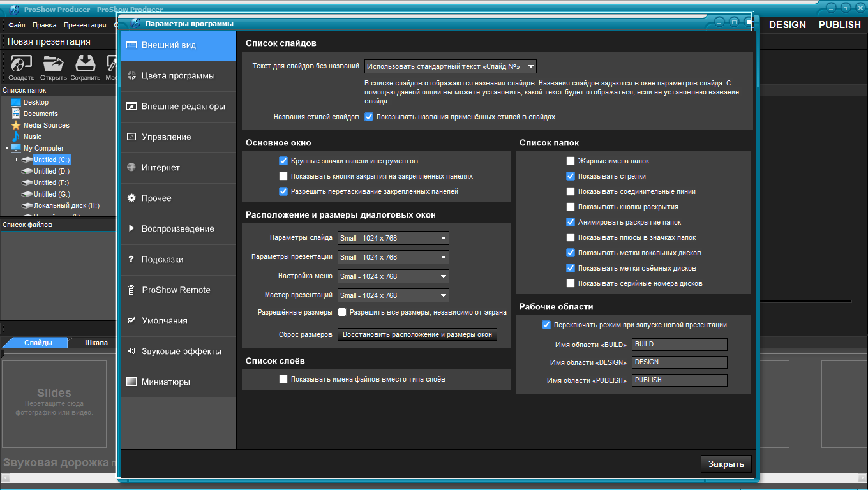Click the Прочее gear icon
868x490 pixels.
click(131, 198)
